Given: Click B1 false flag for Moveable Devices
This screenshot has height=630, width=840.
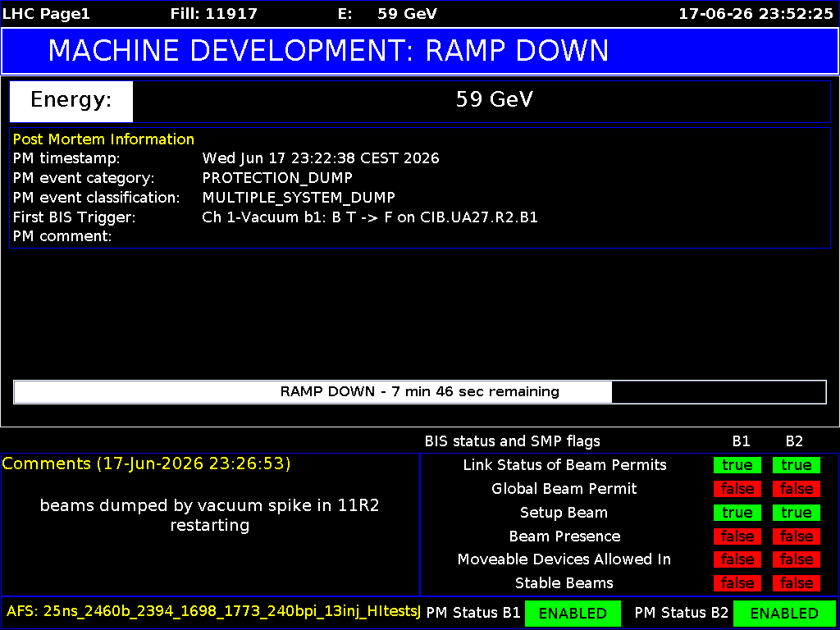Looking at the screenshot, I should coord(737,559).
